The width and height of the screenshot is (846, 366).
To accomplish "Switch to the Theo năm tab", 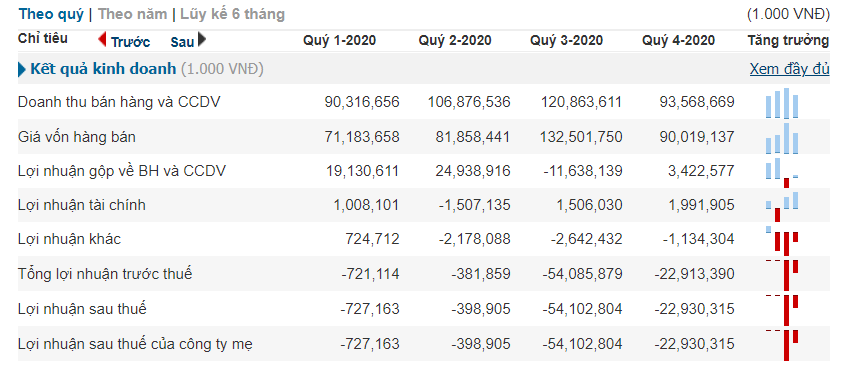I will [x=132, y=14].
